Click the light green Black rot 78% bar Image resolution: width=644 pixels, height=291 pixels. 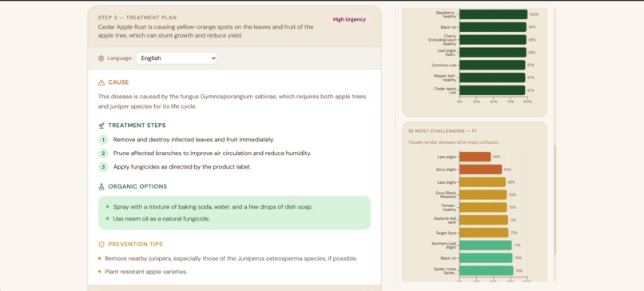(486, 257)
